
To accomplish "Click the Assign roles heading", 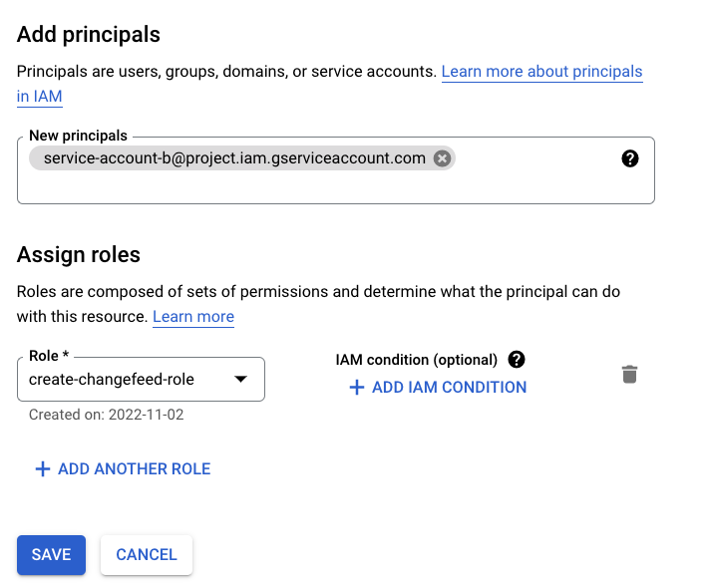I will 79,254.
